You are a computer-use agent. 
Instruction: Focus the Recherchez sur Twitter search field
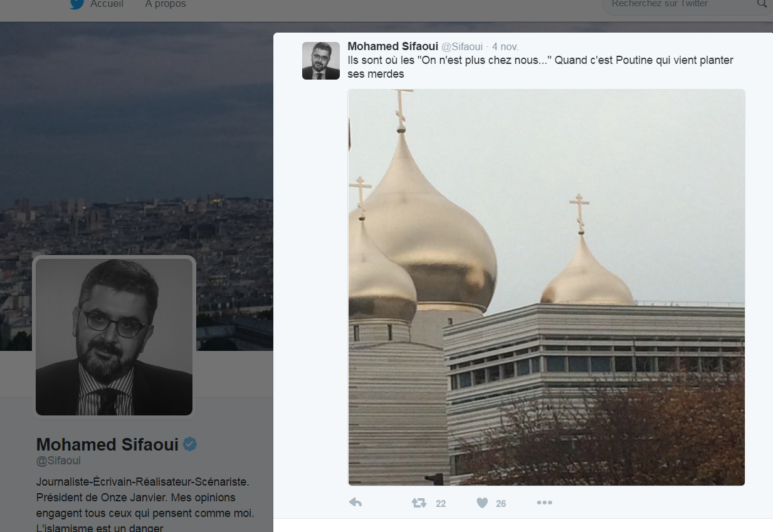[677, 4]
